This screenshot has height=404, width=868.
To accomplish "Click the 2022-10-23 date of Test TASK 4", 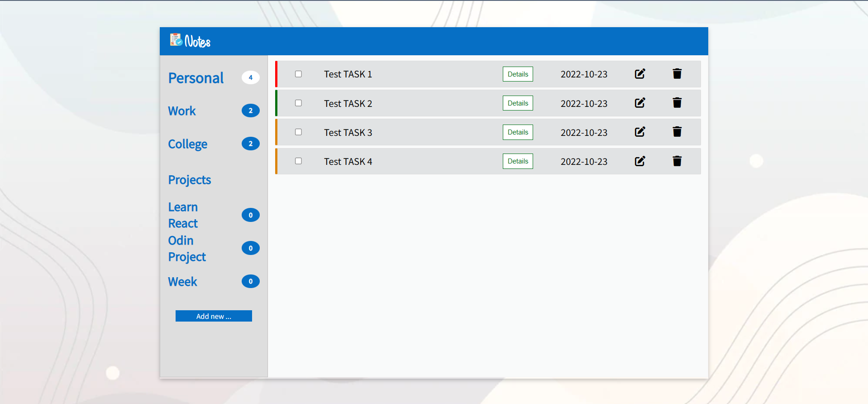I will coord(584,162).
